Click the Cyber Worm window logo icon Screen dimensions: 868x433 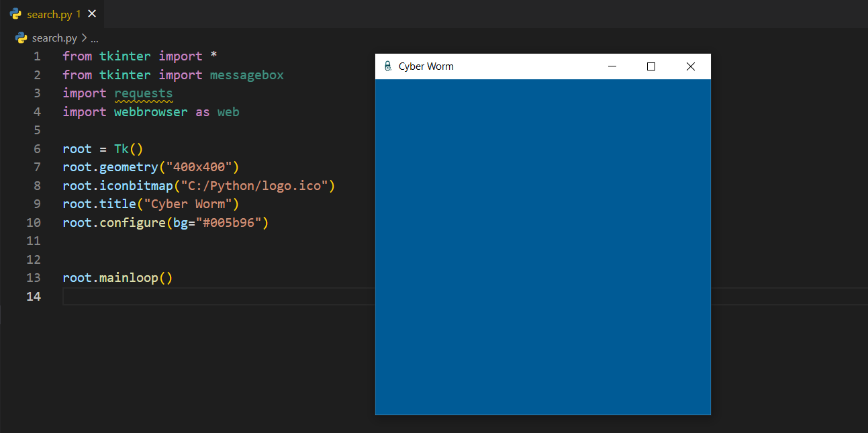387,66
